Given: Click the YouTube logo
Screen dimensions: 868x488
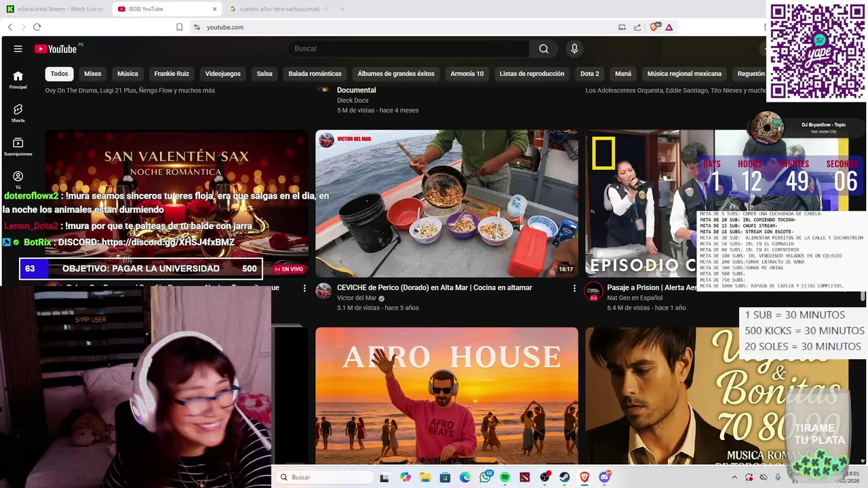Looking at the screenshot, I should (56, 49).
